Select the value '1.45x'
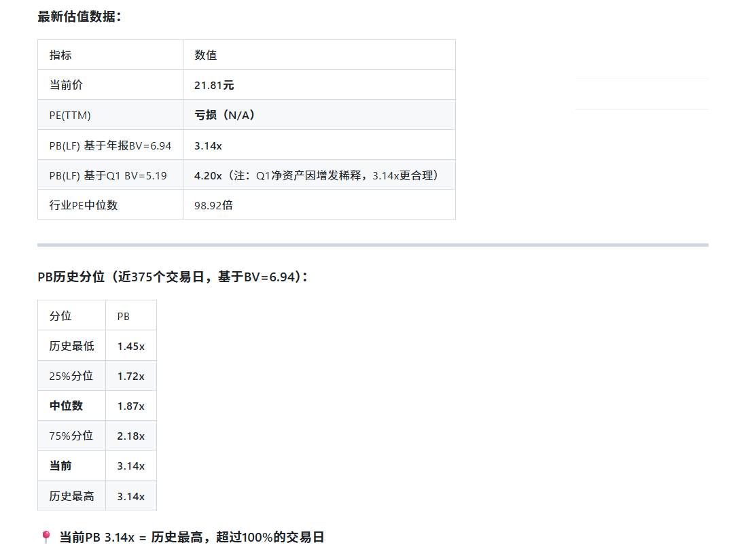Viewport: 746px width, 560px height. pos(131,347)
